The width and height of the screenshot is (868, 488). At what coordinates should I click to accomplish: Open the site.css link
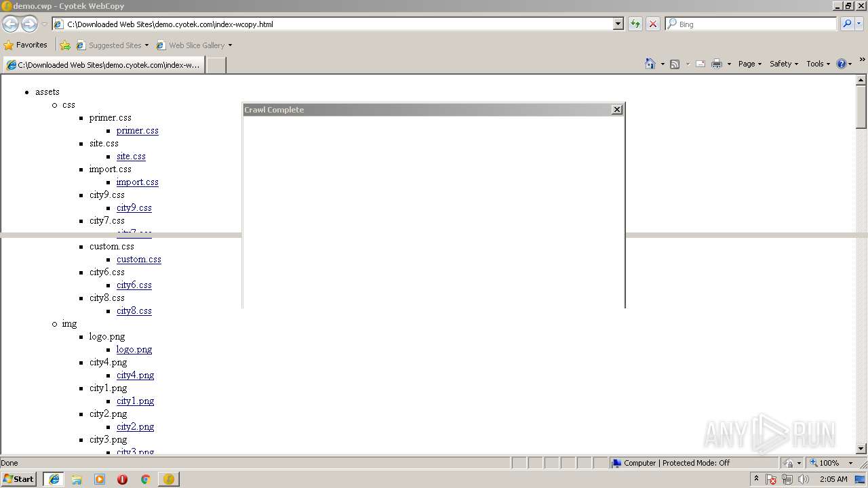pos(131,156)
